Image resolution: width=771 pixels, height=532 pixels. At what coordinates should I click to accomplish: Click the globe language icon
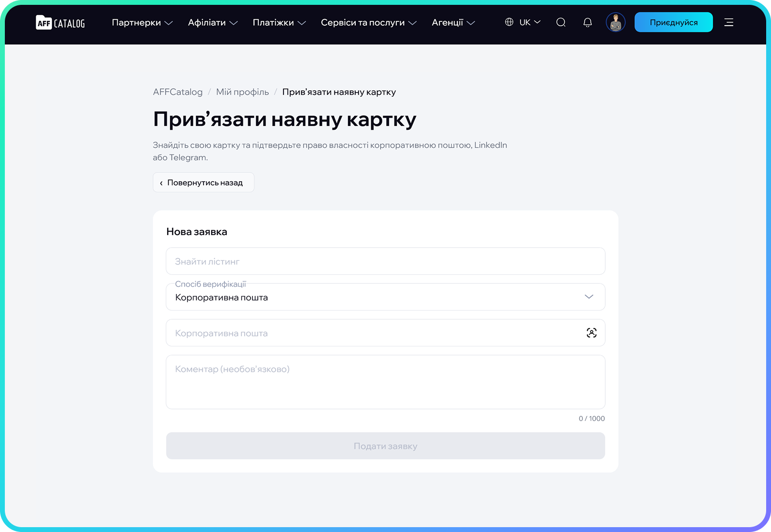[509, 22]
